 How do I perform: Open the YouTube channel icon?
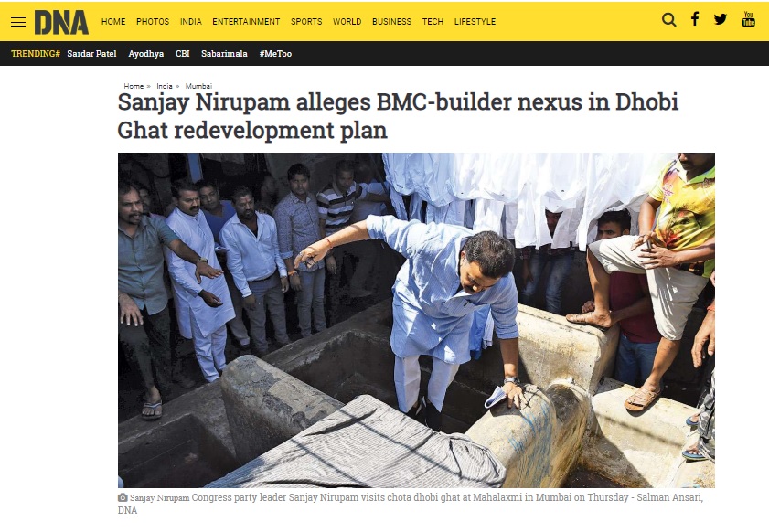(x=748, y=19)
